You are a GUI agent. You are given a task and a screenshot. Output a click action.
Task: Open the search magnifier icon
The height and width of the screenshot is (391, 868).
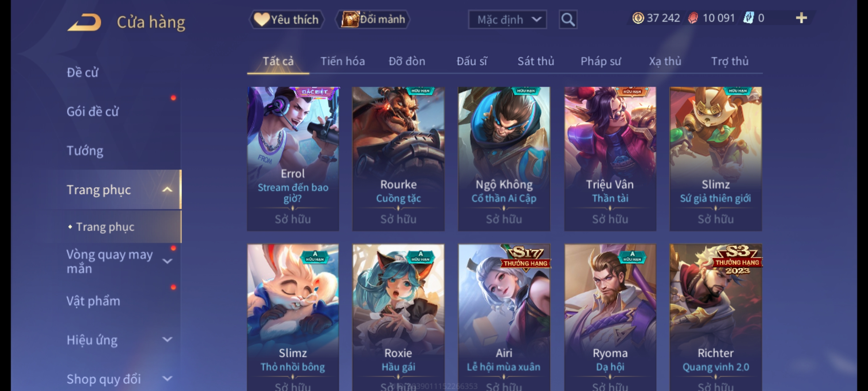[568, 20]
